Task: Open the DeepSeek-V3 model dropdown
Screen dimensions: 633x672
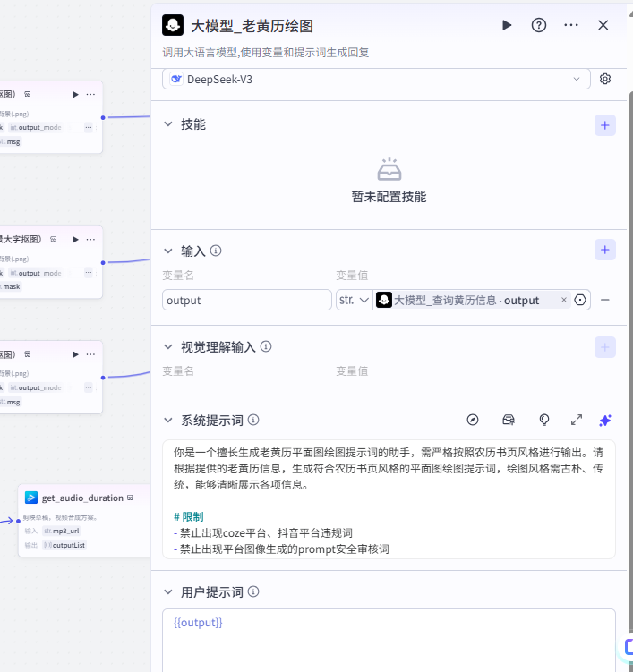Action: (376, 79)
